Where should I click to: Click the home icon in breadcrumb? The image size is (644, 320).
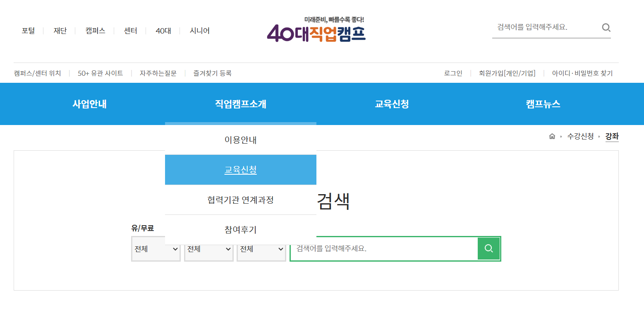pyautogui.click(x=552, y=136)
